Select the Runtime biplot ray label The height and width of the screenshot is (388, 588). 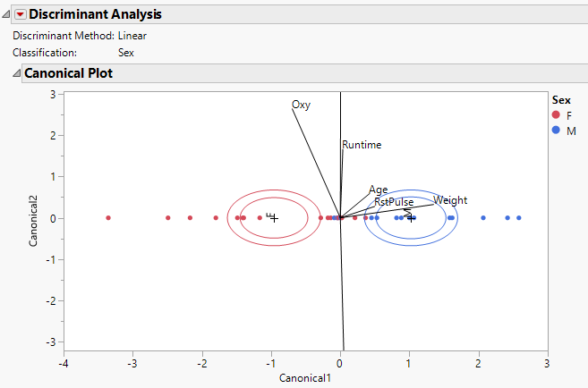point(362,145)
